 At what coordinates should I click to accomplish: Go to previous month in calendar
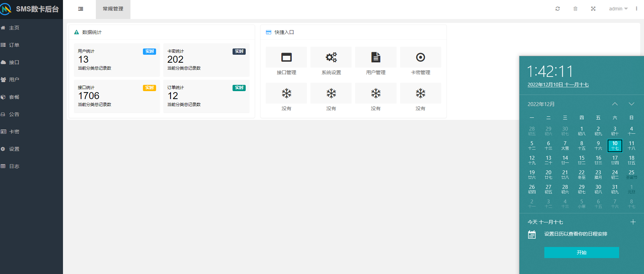pos(615,104)
